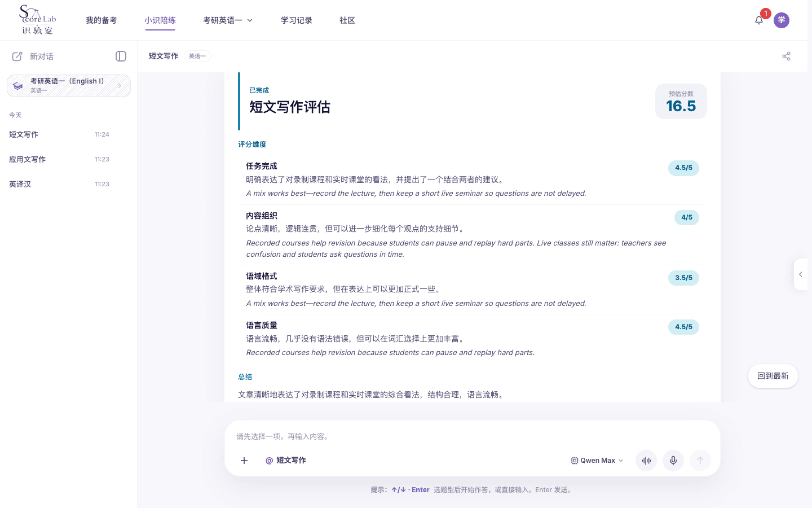Viewport: 812px width, 508px height.
Task: Open the Qwen Max model dropdown
Action: pyautogui.click(x=597, y=461)
